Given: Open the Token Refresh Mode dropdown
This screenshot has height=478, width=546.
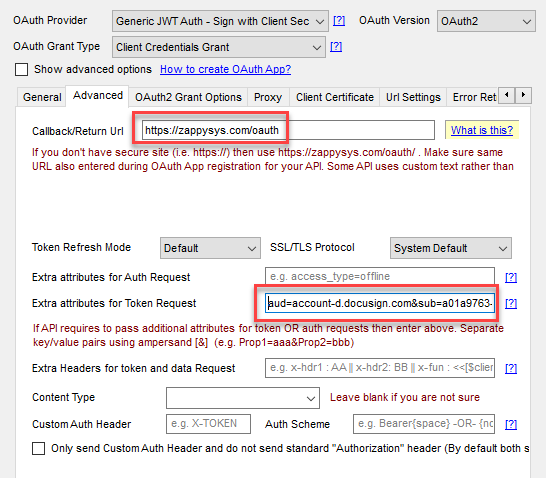Looking at the screenshot, I should coord(210,248).
